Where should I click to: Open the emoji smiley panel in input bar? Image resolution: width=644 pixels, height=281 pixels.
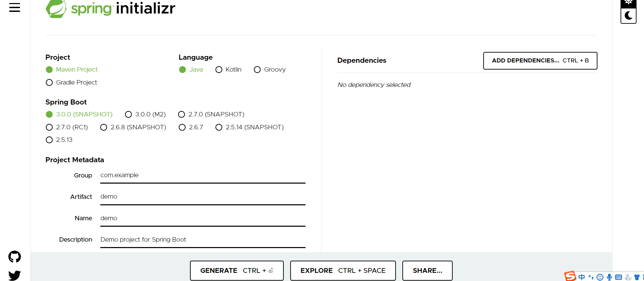600,277
